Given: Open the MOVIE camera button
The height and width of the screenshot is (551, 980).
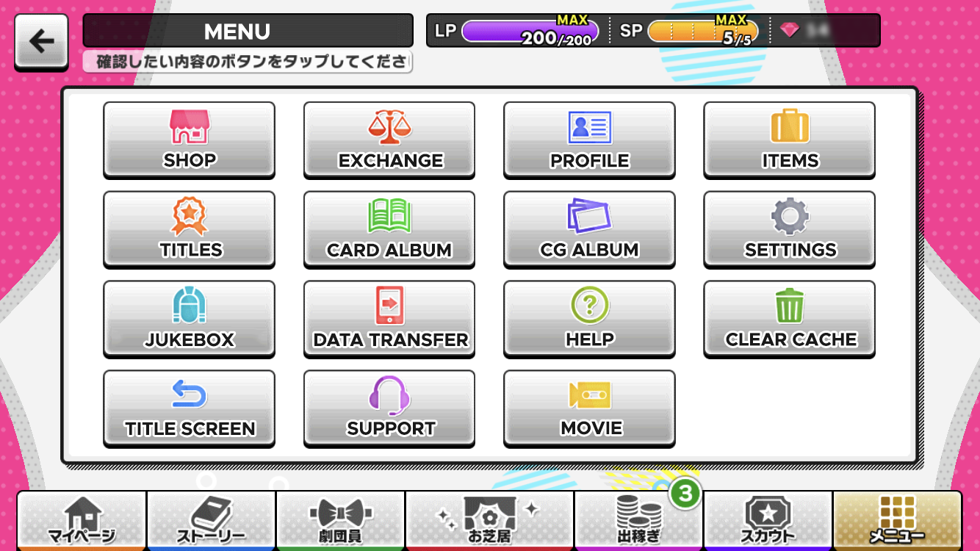Looking at the screenshot, I should coord(589,408).
